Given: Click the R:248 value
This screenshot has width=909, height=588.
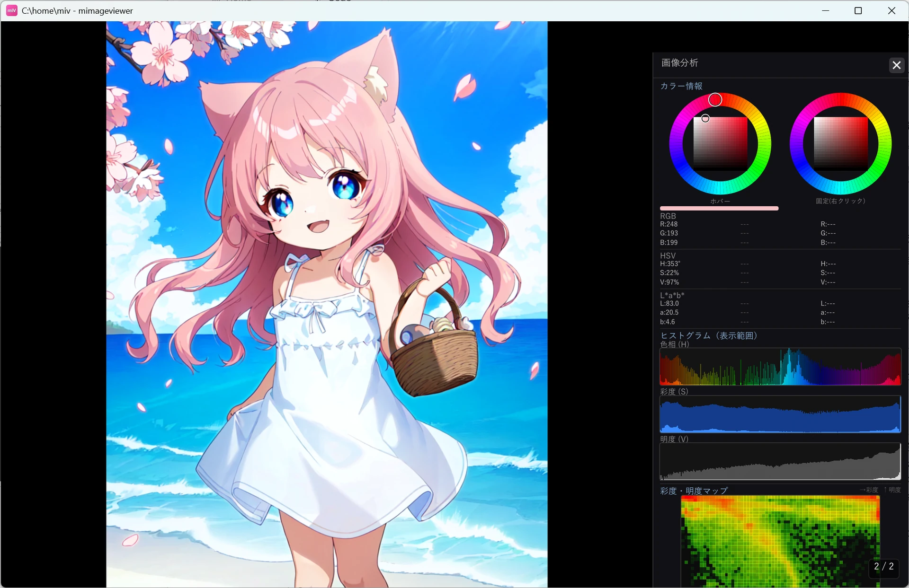Looking at the screenshot, I should pyautogui.click(x=669, y=224).
